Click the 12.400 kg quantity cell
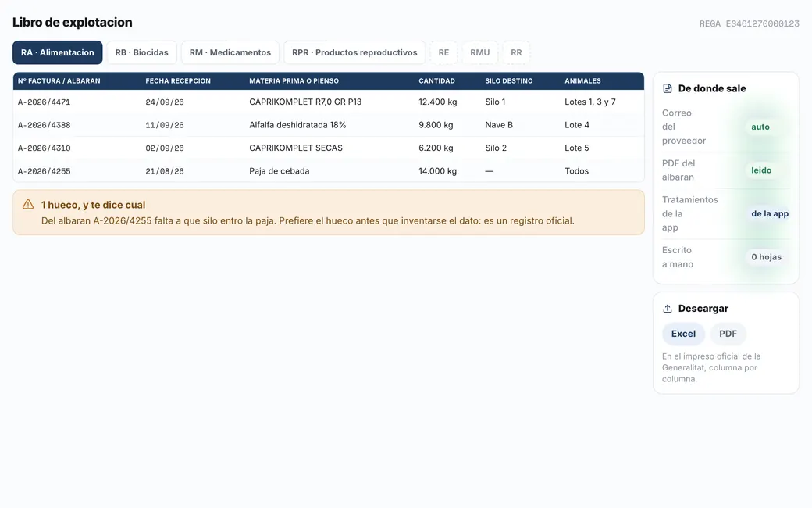Image resolution: width=812 pixels, height=508 pixels. click(x=438, y=102)
